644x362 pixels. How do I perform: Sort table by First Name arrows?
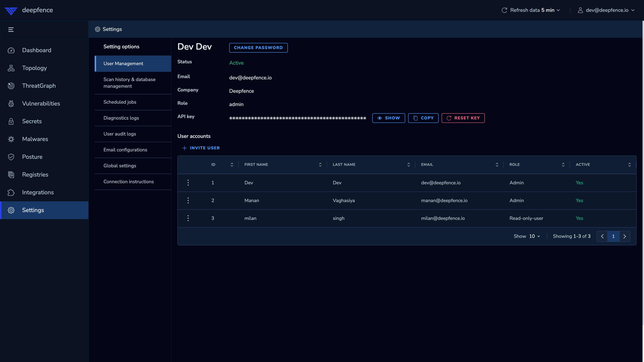tap(320, 165)
